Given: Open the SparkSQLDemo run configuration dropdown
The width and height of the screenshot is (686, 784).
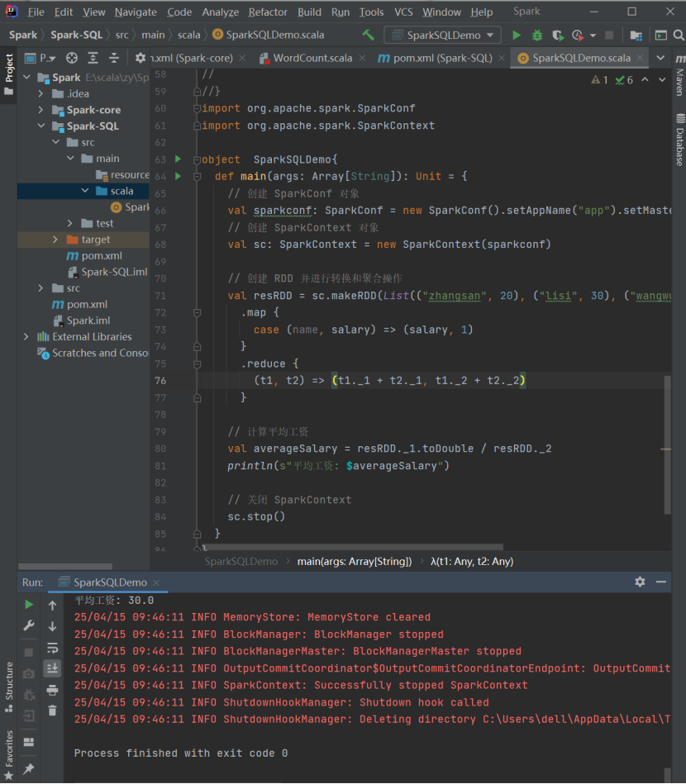Looking at the screenshot, I should pyautogui.click(x=443, y=35).
